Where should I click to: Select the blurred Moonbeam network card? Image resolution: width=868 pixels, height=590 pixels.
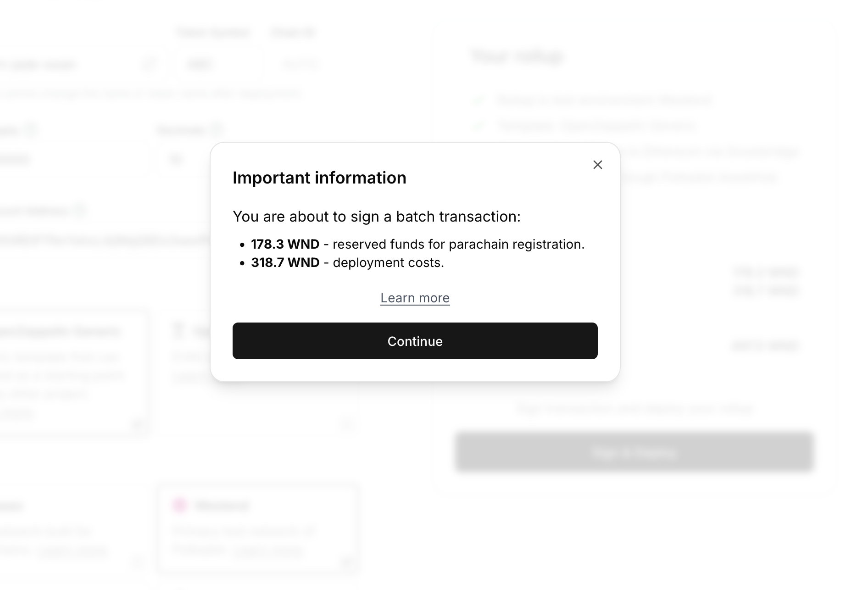(257, 528)
